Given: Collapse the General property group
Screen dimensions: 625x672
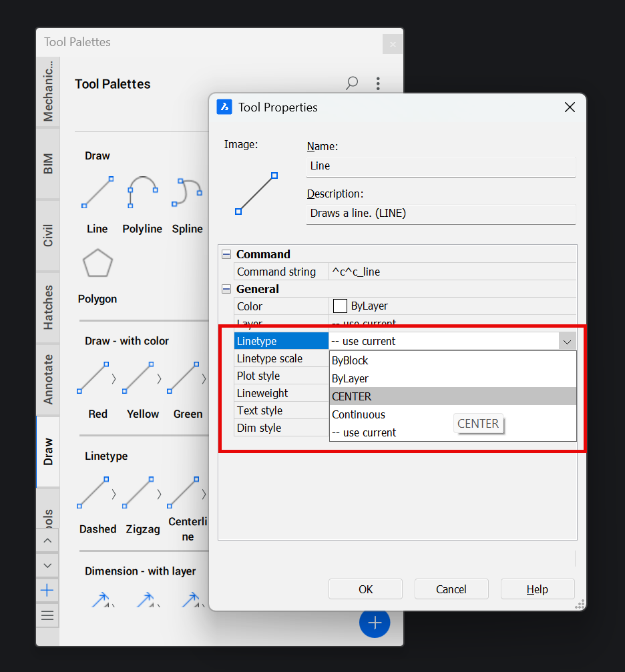Looking at the screenshot, I should click(227, 289).
